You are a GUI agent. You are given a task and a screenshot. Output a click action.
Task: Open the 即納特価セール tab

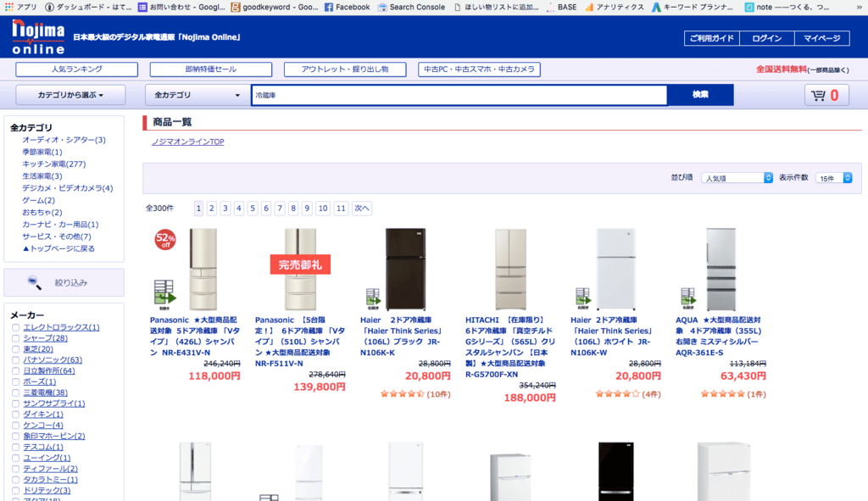point(211,70)
